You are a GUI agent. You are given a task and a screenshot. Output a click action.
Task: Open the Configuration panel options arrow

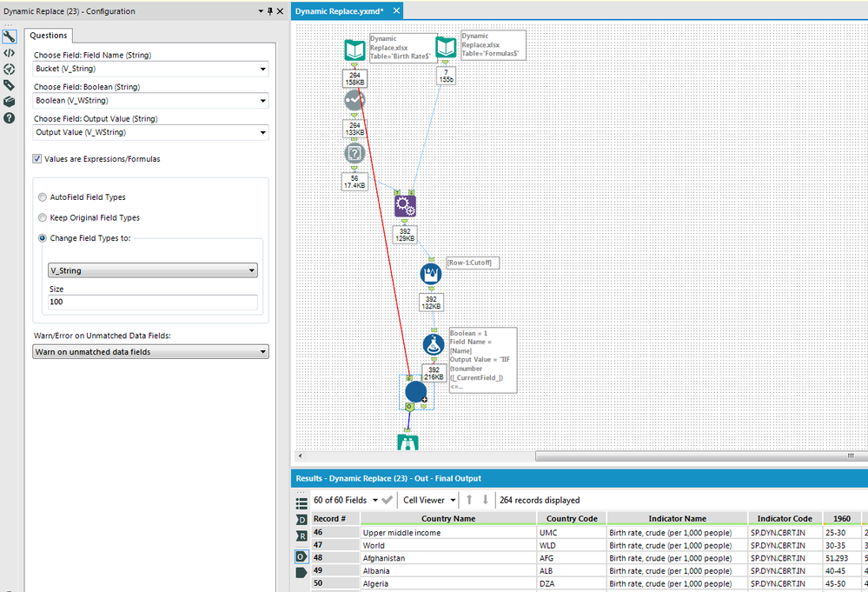point(261,11)
